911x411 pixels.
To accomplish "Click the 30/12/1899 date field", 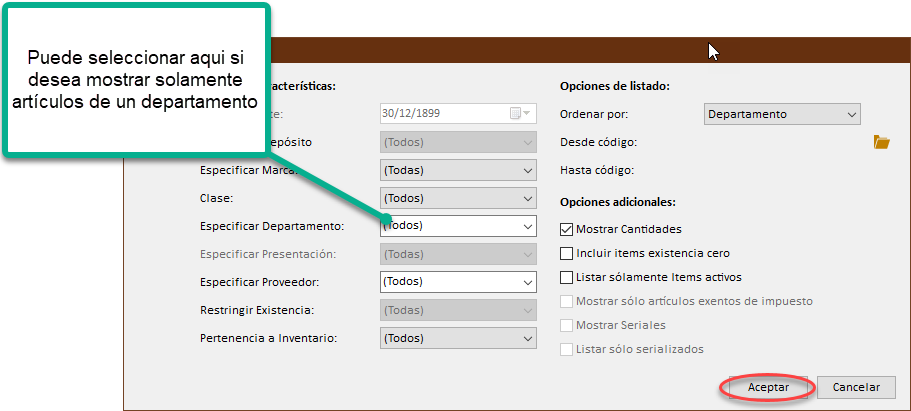I will 440,114.
